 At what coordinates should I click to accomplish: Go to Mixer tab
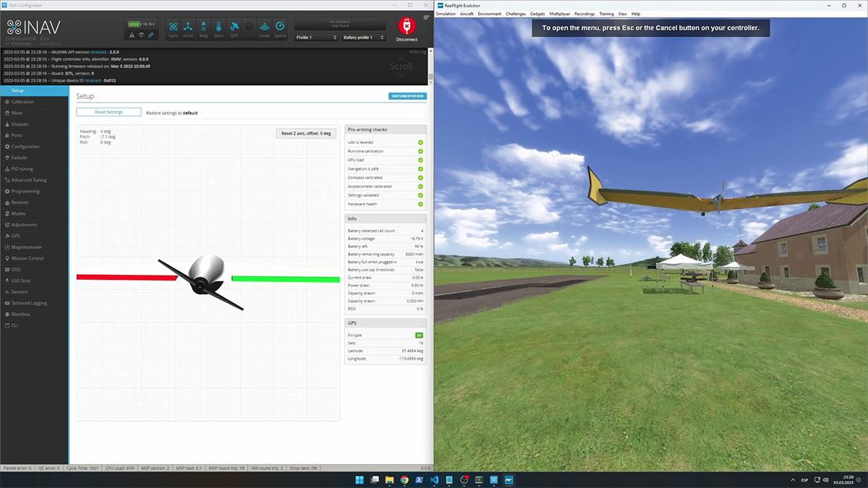34,113
